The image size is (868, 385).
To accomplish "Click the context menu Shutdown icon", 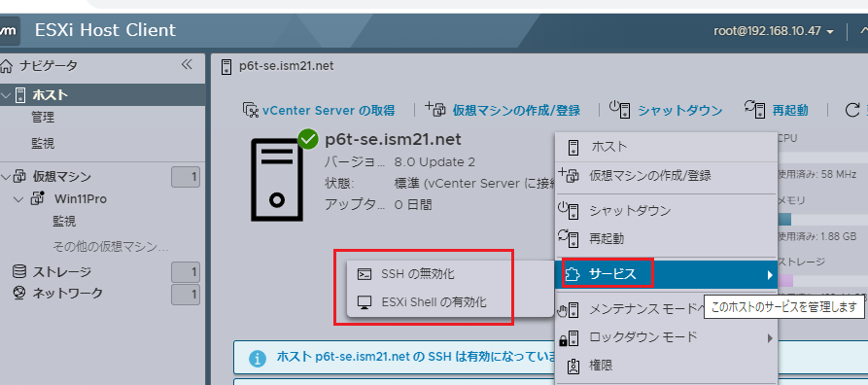I will tap(569, 211).
